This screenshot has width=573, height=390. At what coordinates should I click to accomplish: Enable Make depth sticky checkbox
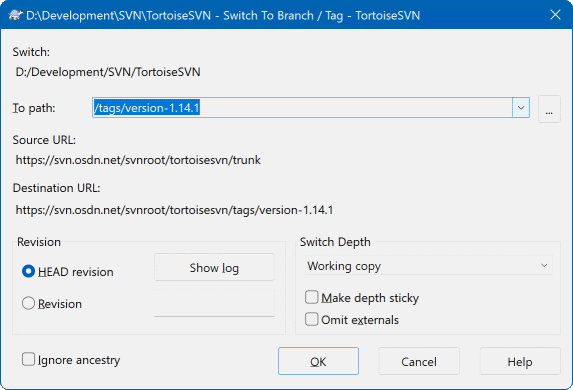[311, 298]
